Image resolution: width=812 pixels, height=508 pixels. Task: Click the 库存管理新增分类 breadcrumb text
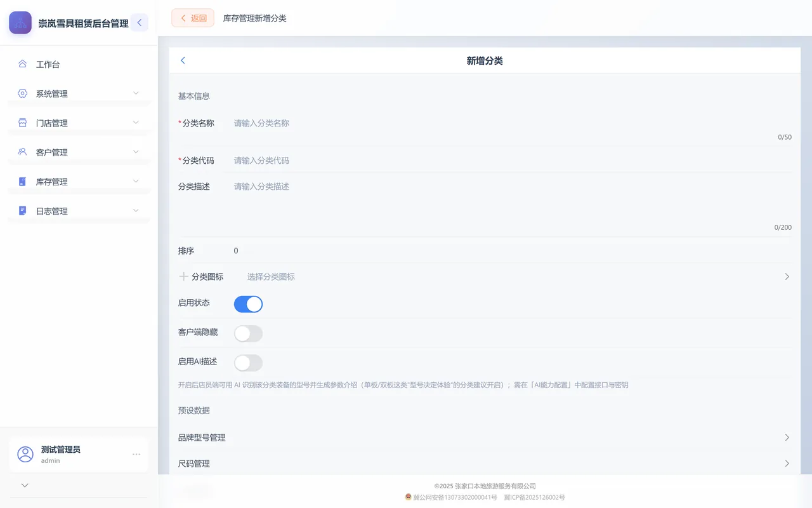tap(255, 18)
